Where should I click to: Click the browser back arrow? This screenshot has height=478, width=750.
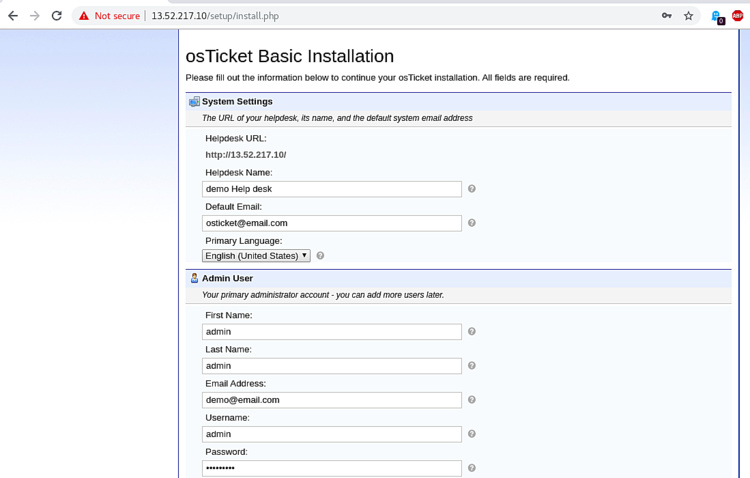pyautogui.click(x=13, y=16)
